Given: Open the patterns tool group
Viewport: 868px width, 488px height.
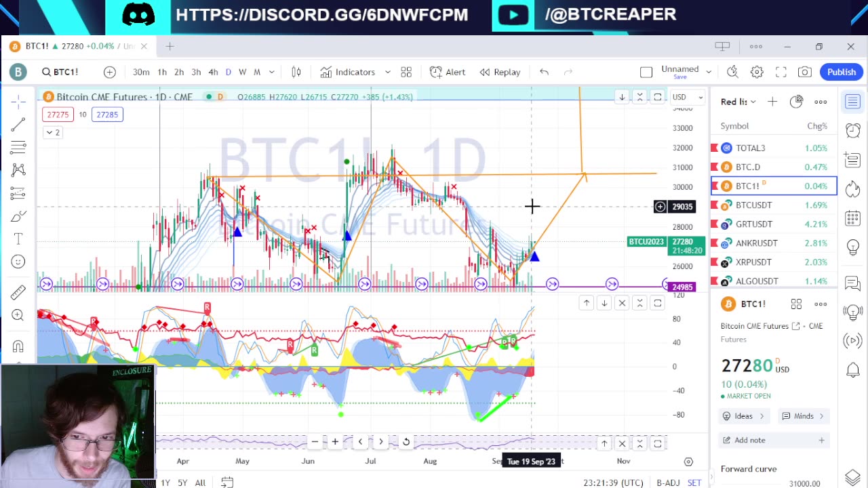Looking at the screenshot, I should [18, 170].
